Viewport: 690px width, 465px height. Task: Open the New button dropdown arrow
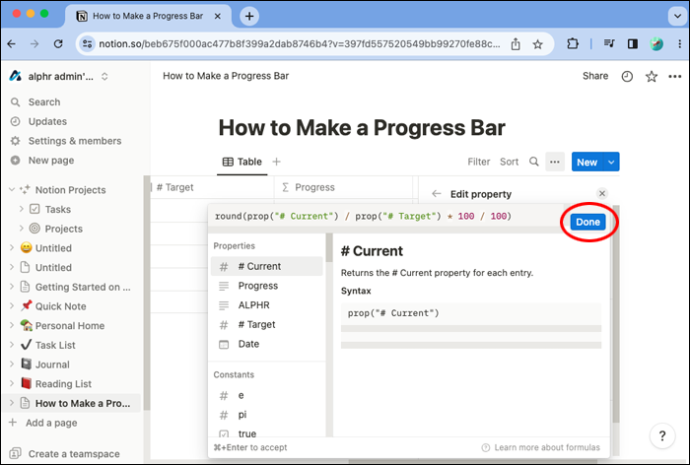[x=611, y=162]
